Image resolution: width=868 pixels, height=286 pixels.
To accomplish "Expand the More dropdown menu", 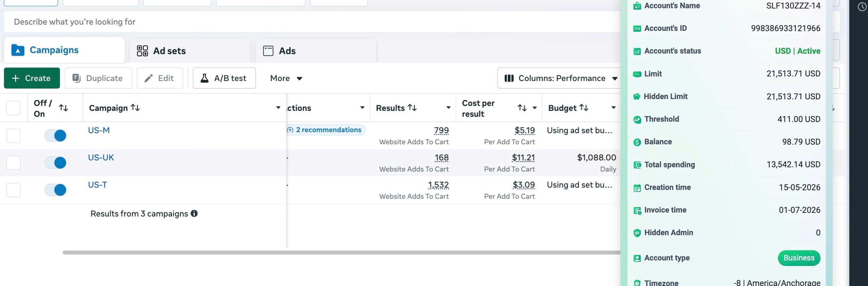I will [x=286, y=78].
